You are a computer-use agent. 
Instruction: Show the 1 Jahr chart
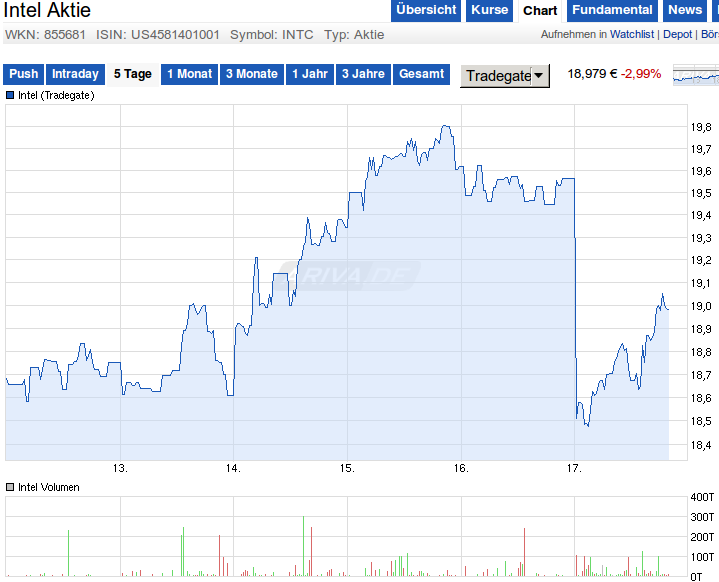click(x=310, y=74)
